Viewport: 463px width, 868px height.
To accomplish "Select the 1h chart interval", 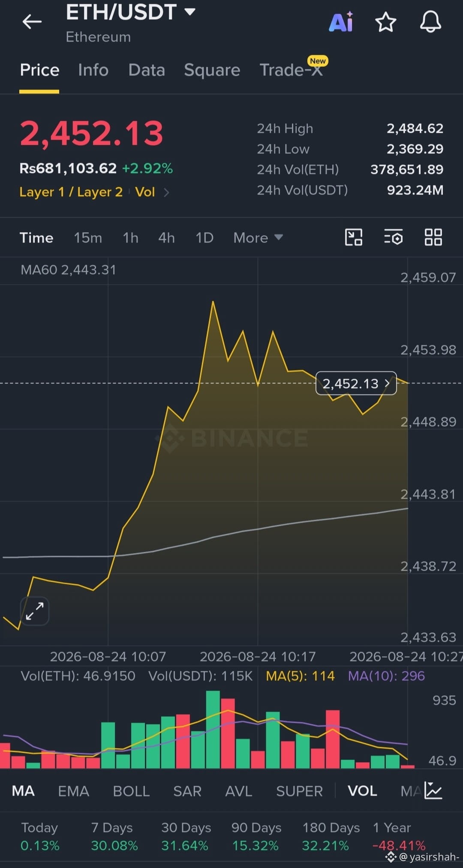I will coord(130,238).
